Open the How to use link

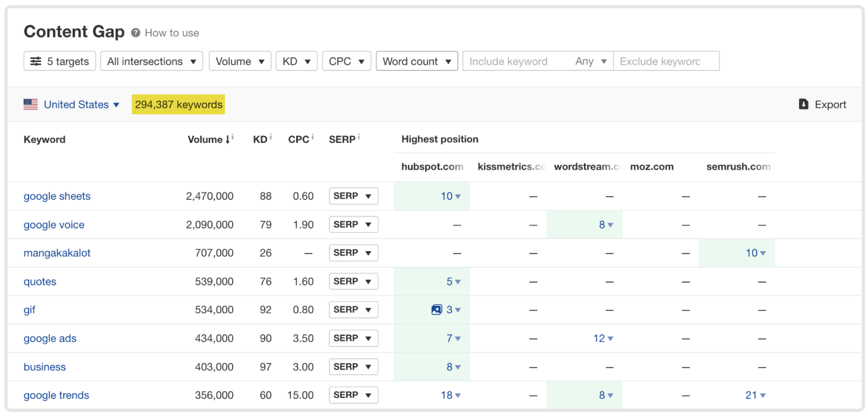pos(172,33)
